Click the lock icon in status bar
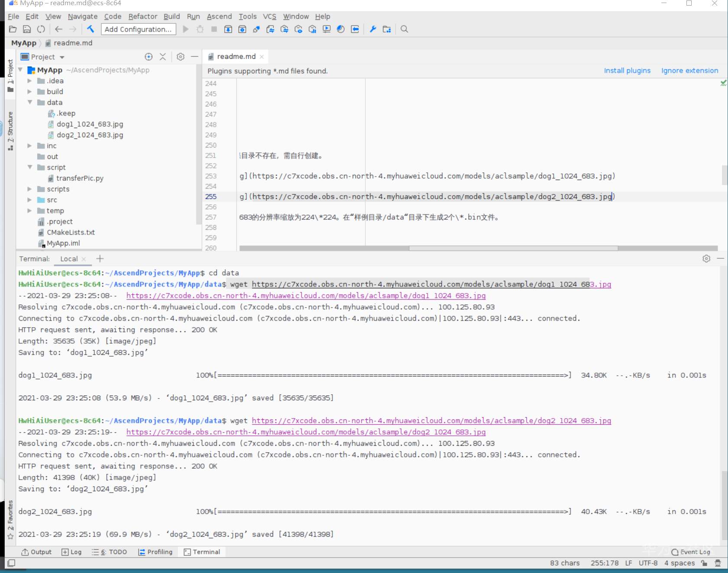 [704, 563]
